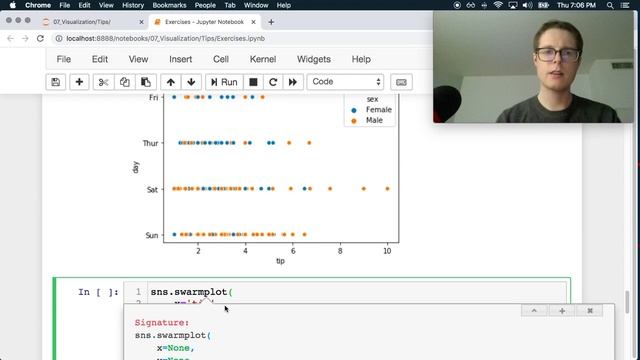640x360 pixels.
Task: Close the 07_Visualization/Tips tab
Action: point(141,22)
